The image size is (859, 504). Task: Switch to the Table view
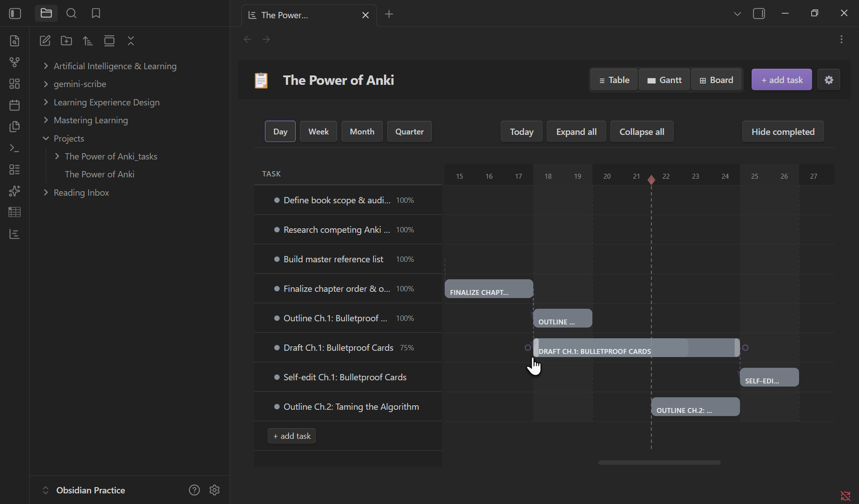614,80
